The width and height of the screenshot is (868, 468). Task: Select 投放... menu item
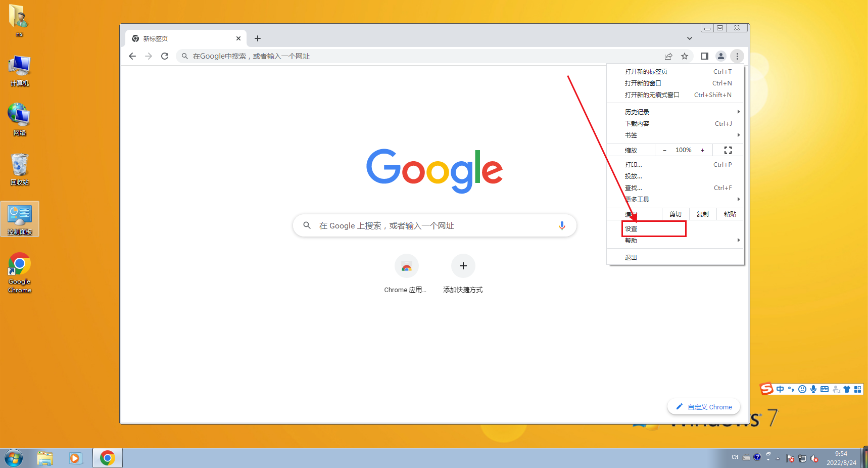coord(676,176)
